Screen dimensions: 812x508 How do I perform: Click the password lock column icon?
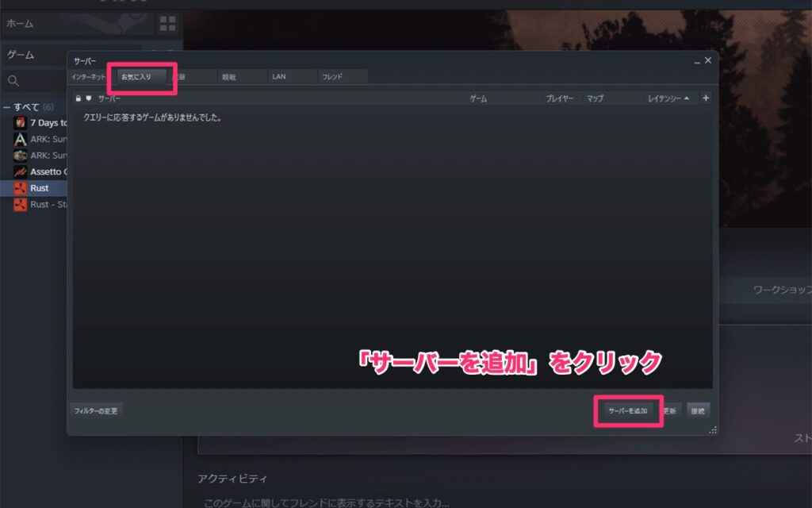(78, 98)
